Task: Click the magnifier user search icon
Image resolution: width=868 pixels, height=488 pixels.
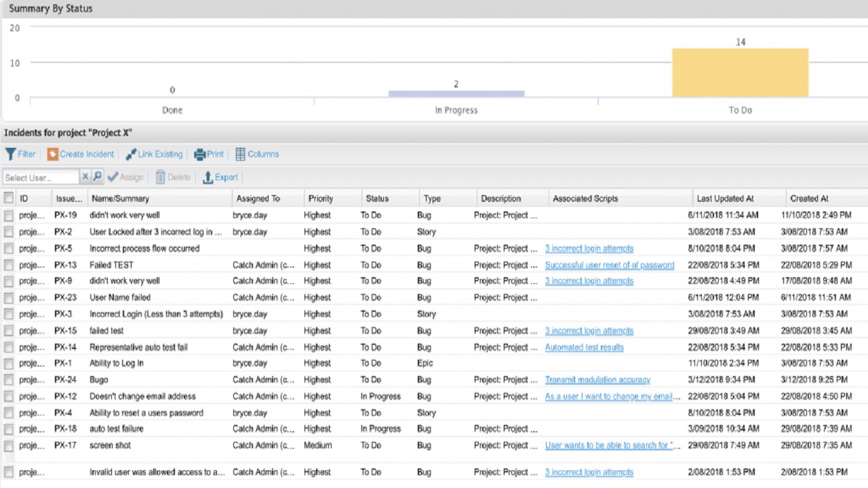Action: click(97, 177)
